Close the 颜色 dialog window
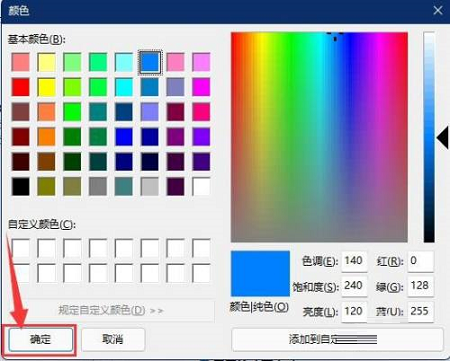This screenshot has width=450, height=361. 438,10
